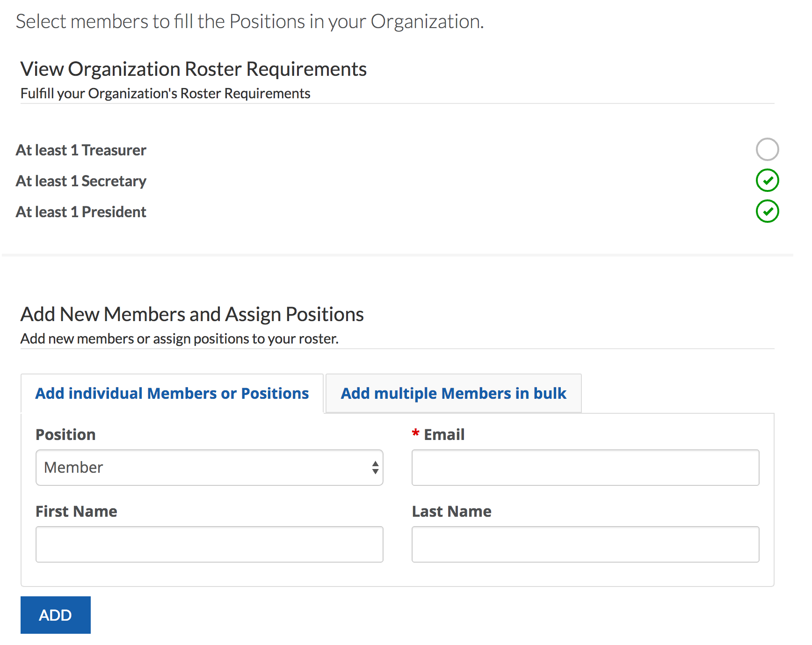Click the green check icon for President
The width and height of the screenshot is (812, 645).
coord(767,211)
